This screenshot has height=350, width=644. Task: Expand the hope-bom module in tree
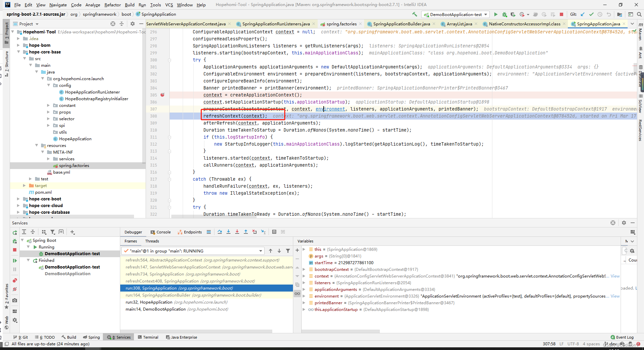click(x=18, y=45)
